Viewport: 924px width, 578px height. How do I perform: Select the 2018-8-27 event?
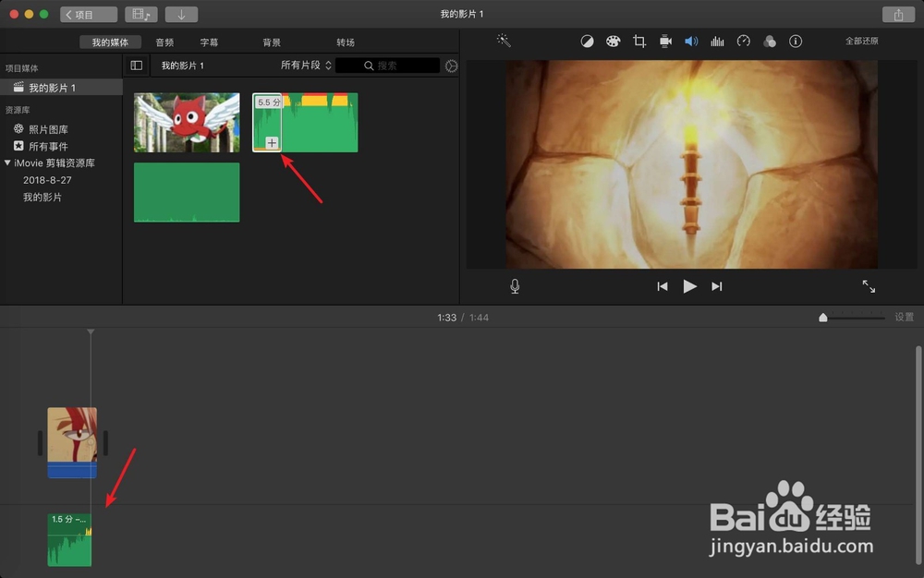click(47, 180)
